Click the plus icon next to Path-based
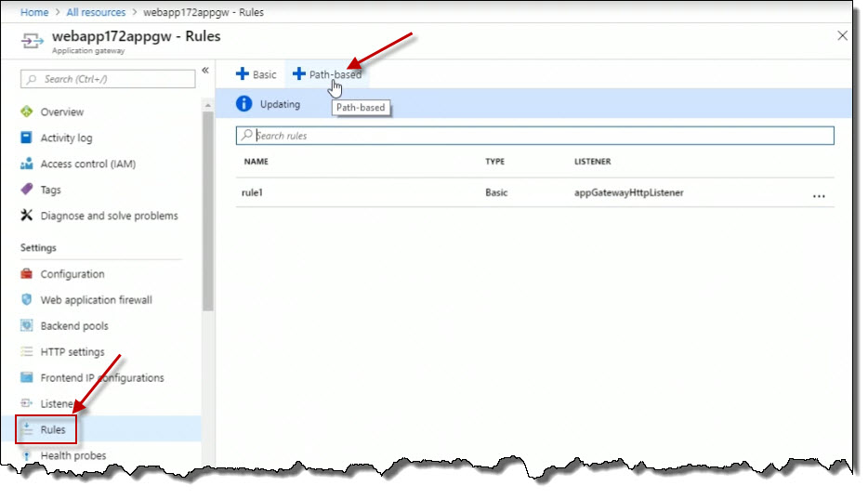The width and height of the screenshot is (868, 499). click(x=299, y=73)
